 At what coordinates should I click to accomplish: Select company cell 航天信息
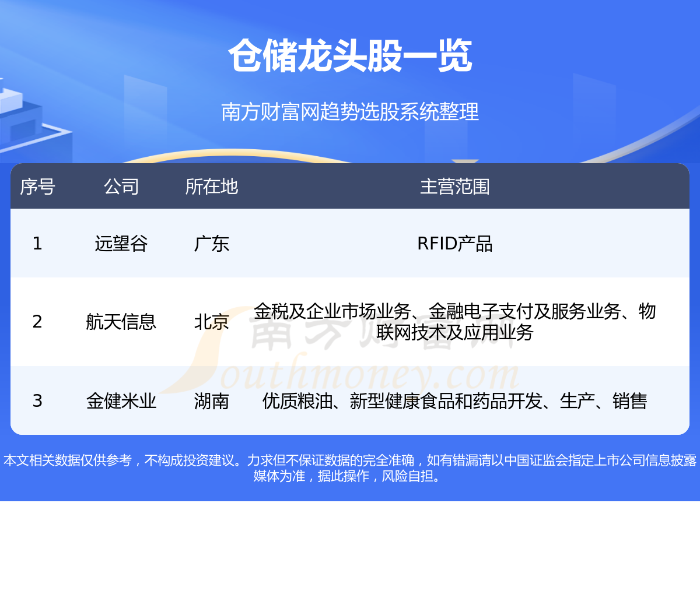121,322
